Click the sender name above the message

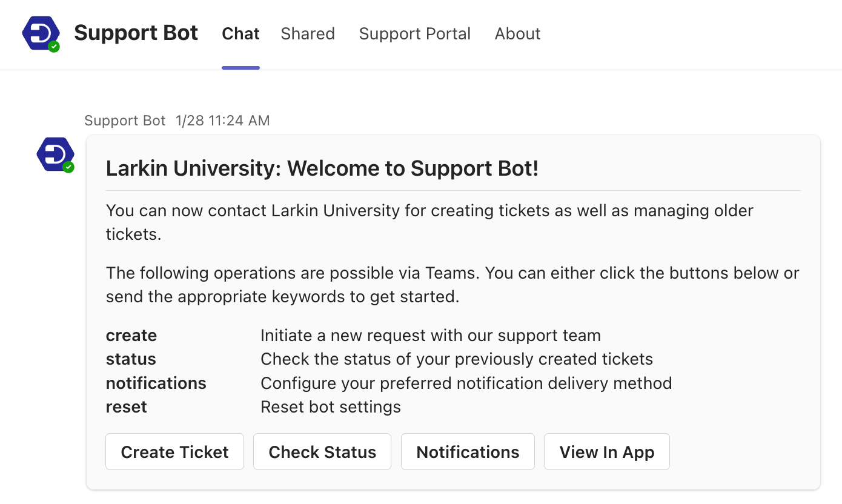tap(125, 121)
